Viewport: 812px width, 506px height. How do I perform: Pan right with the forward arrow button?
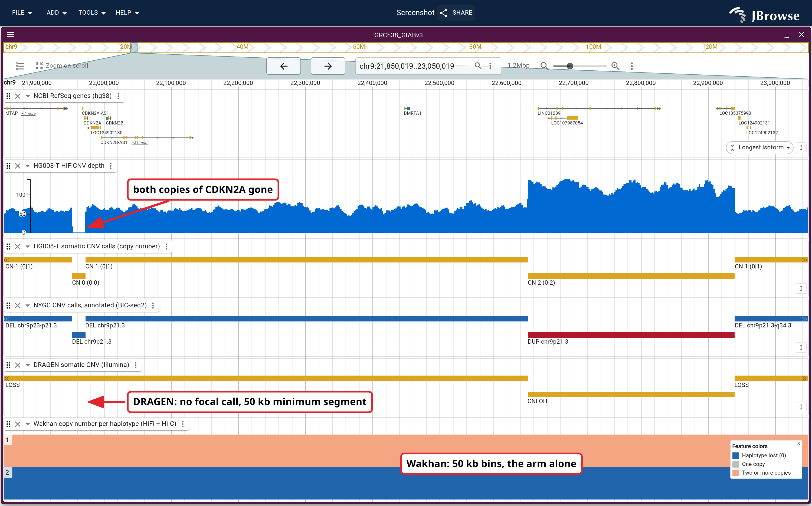[x=328, y=66]
